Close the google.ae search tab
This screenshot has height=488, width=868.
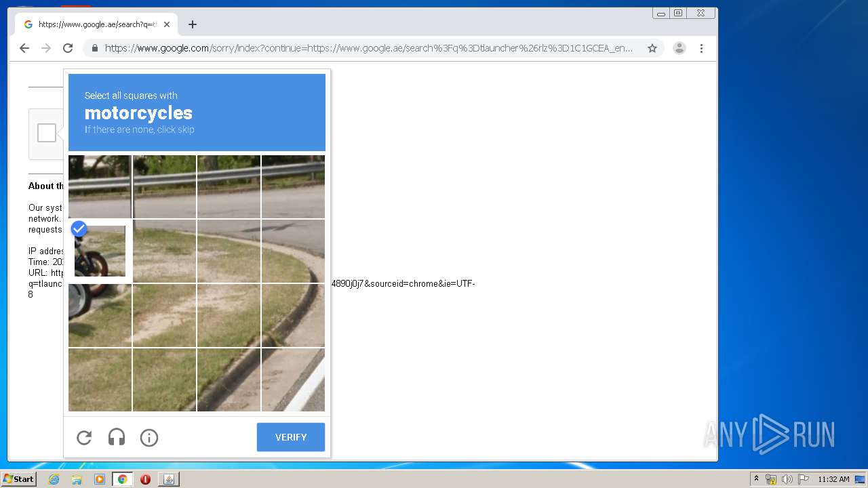[167, 24]
